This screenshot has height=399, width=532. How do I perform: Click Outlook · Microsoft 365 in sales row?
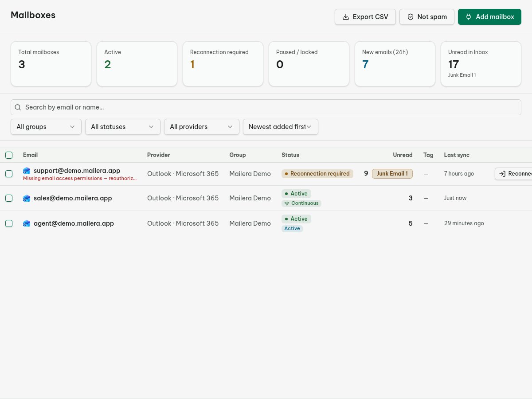click(x=183, y=198)
